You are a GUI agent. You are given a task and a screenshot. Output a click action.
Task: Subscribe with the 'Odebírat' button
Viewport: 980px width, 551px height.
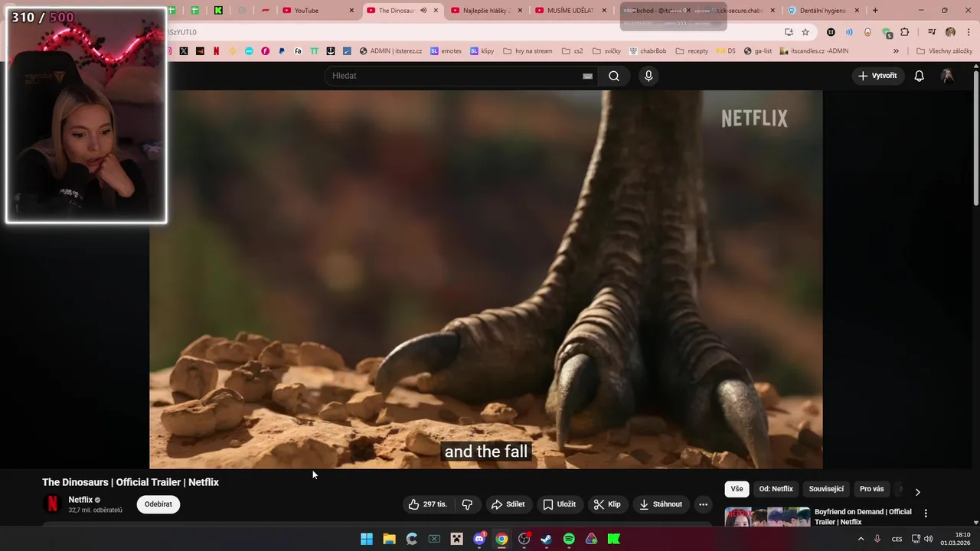point(158,504)
